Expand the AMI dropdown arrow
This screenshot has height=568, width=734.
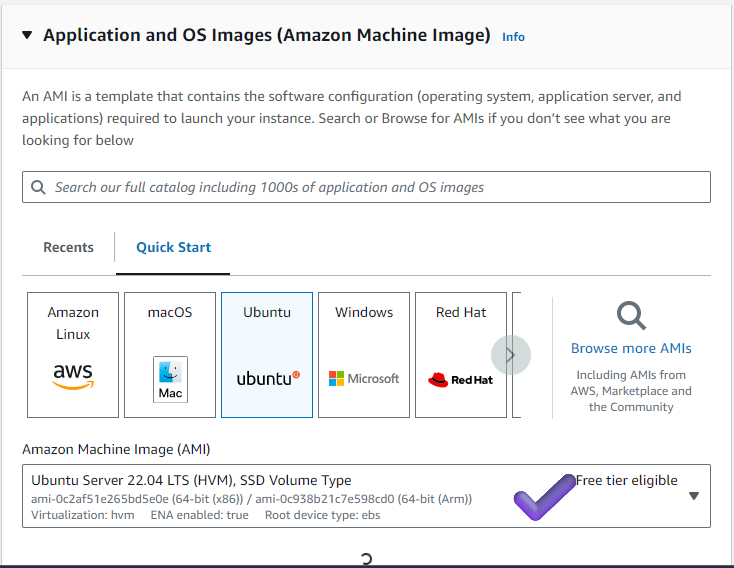tap(694, 496)
